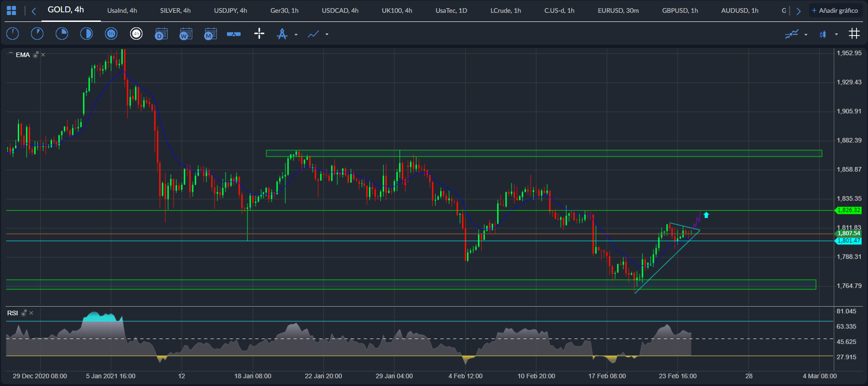Viewport: 868px width, 386px height.
Task: Activate the crosshair cursor tool
Action: (259, 34)
